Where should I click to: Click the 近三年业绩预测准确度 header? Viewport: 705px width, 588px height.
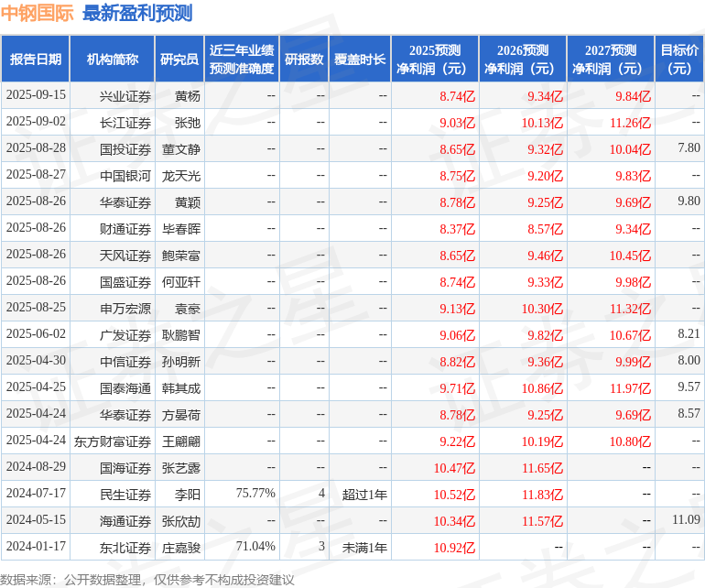pyautogui.click(x=242, y=59)
